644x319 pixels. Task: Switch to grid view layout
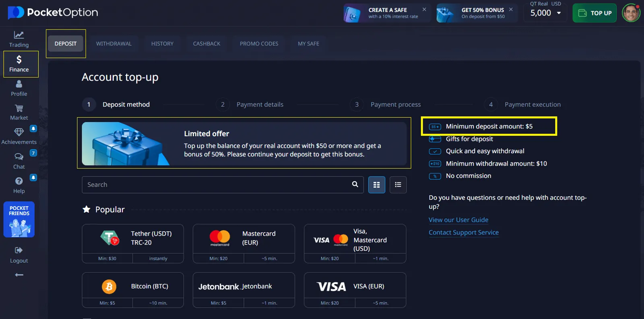click(x=377, y=185)
